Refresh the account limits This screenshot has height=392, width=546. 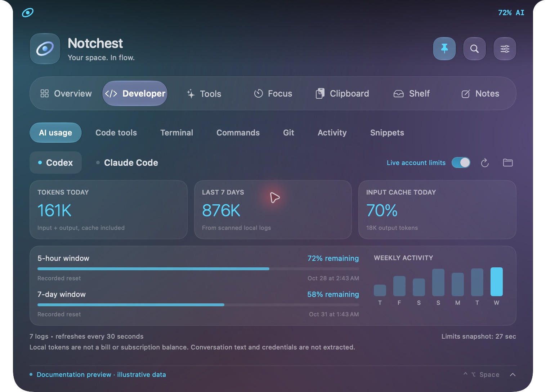click(x=485, y=163)
